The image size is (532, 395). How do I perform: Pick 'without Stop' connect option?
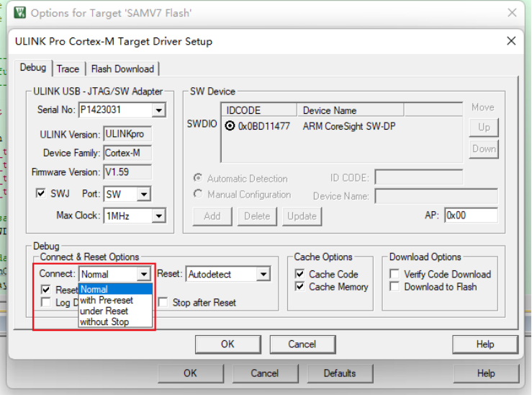[x=104, y=321]
